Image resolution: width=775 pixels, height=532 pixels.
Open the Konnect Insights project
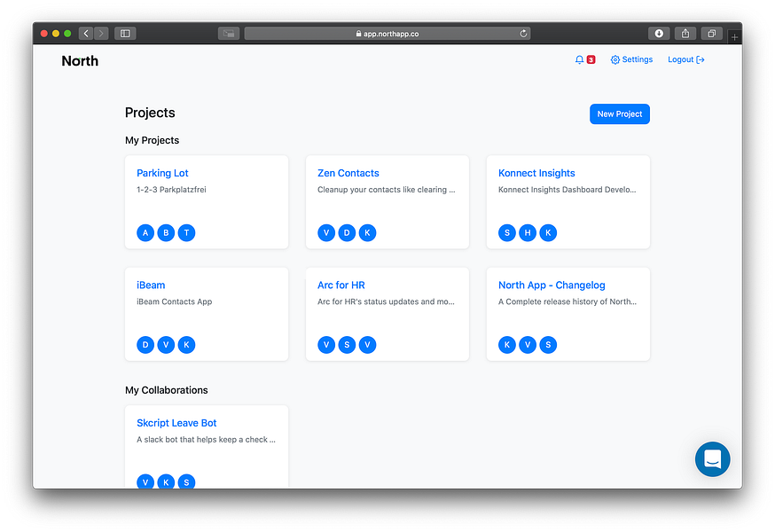tap(536, 173)
